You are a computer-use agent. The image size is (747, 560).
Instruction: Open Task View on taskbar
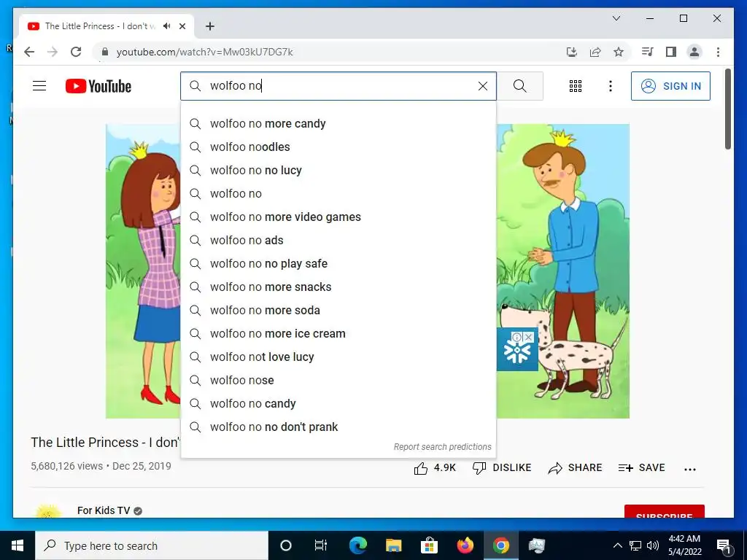coord(321,545)
